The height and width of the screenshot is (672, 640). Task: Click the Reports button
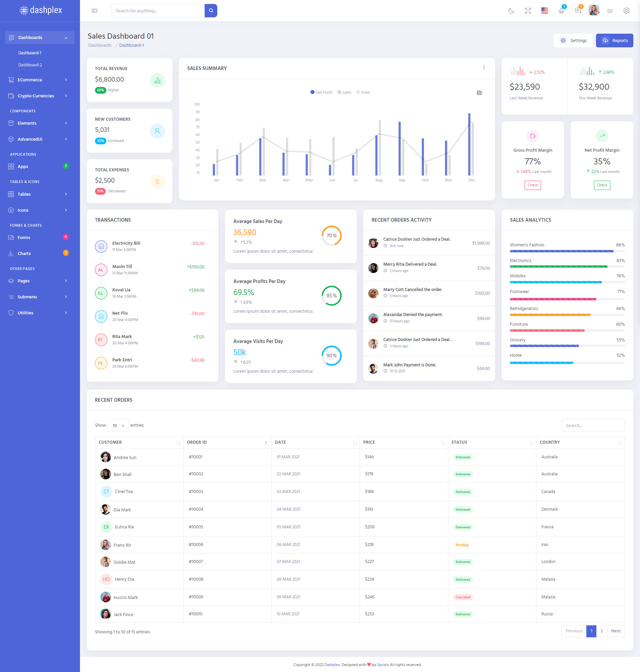click(614, 41)
